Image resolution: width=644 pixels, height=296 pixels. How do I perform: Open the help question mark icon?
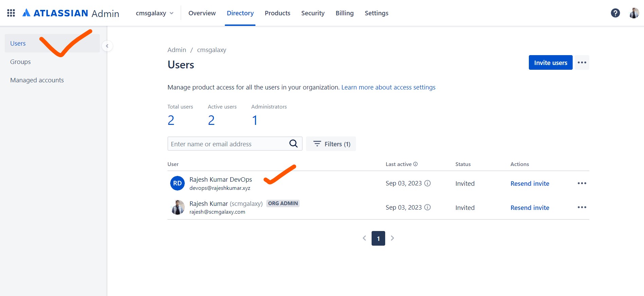click(x=615, y=13)
